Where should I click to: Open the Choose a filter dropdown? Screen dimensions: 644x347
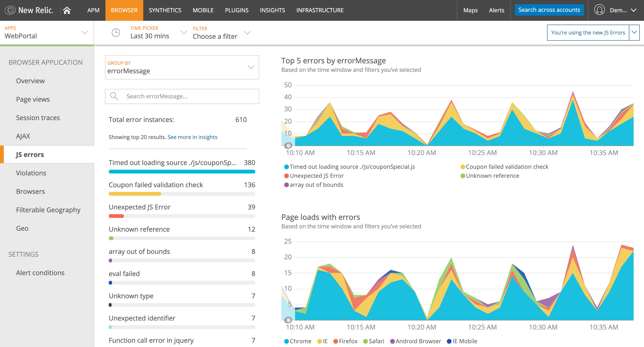[x=221, y=33]
